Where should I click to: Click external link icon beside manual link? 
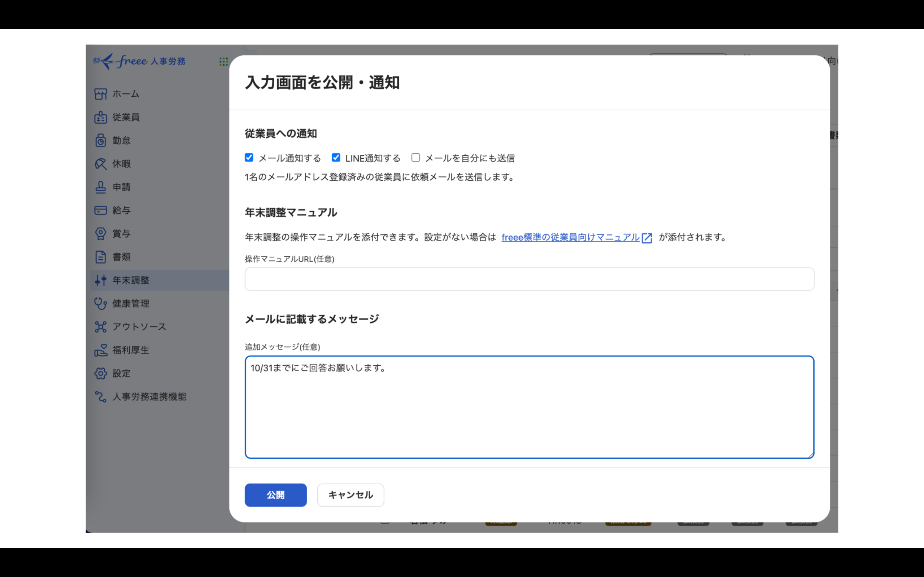[x=647, y=238]
